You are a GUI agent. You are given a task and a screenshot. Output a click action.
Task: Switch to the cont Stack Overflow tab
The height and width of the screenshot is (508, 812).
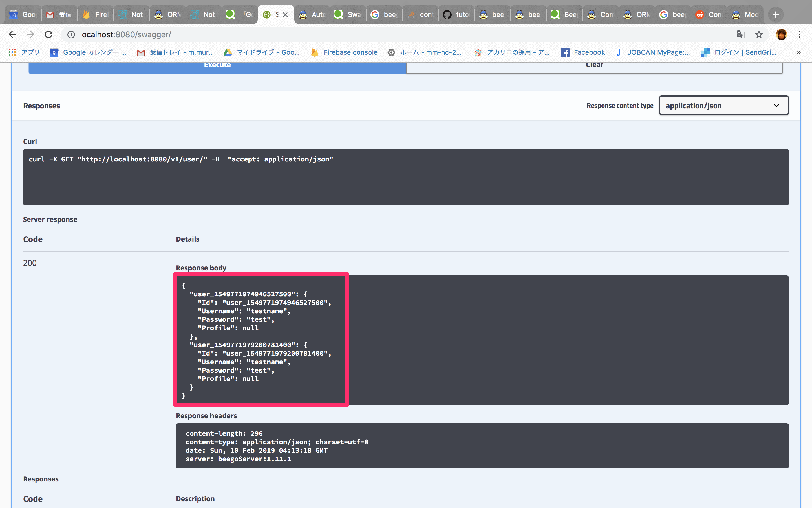[420, 14]
